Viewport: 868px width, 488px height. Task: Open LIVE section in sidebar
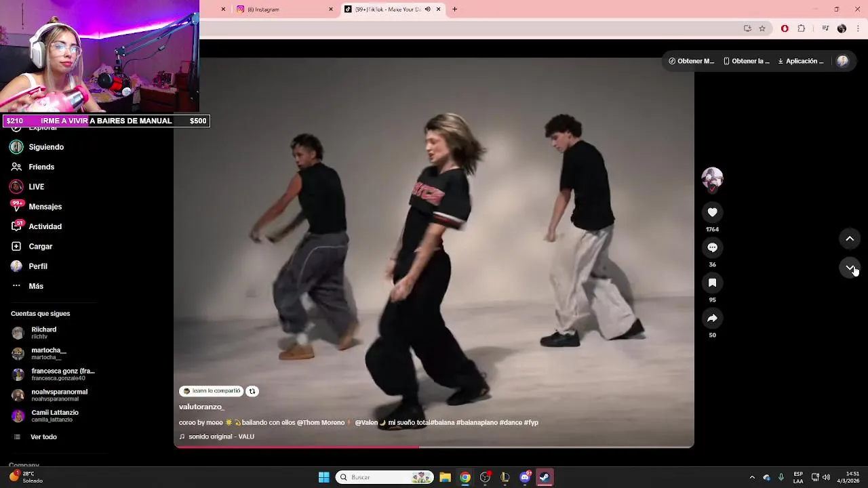click(x=27, y=186)
